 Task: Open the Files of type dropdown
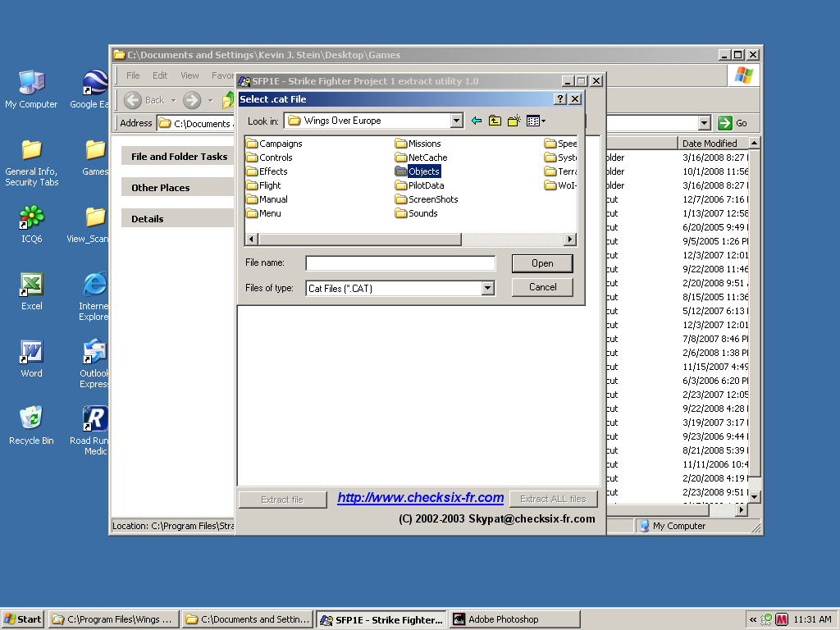coord(487,288)
